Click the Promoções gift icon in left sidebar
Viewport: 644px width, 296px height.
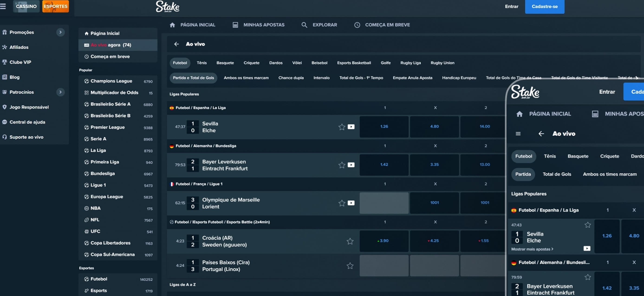[x=4, y=32]
